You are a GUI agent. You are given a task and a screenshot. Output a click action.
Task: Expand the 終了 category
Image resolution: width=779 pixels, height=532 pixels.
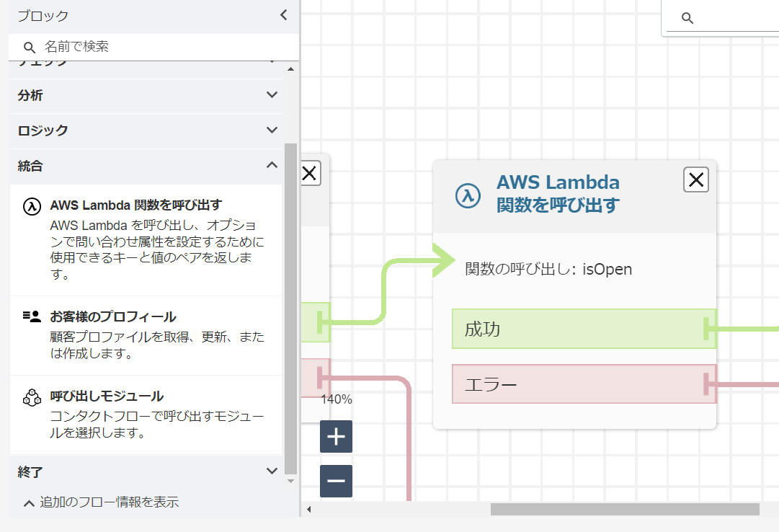(x=146, y=471)
